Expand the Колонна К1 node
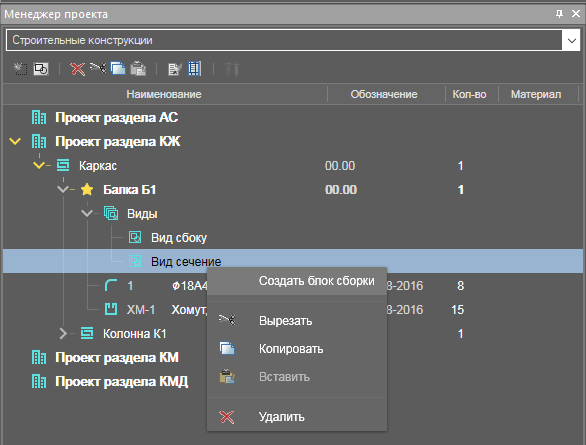Viewport: 586px width, 445px height. (63, 333)
